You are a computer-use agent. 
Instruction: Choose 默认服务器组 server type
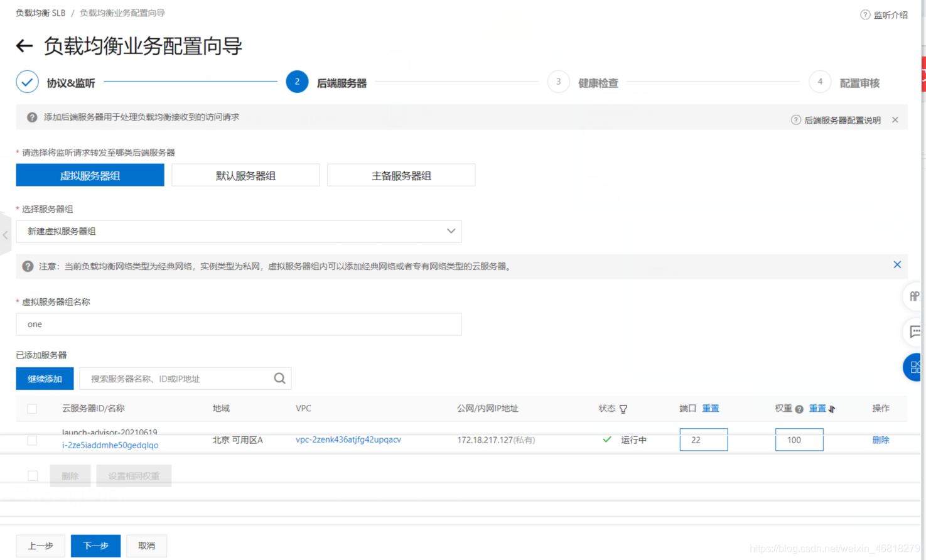(x=245, y=175)
